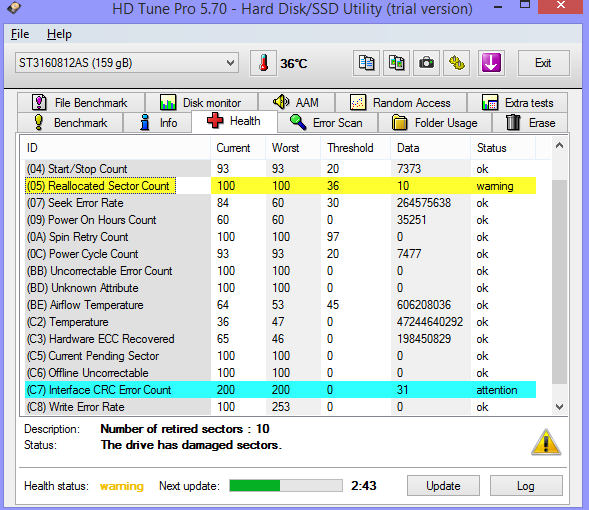The height and width of the screenshot is (510, 589).
Task: Select the Health tab
Action: [x=234, y=121]
